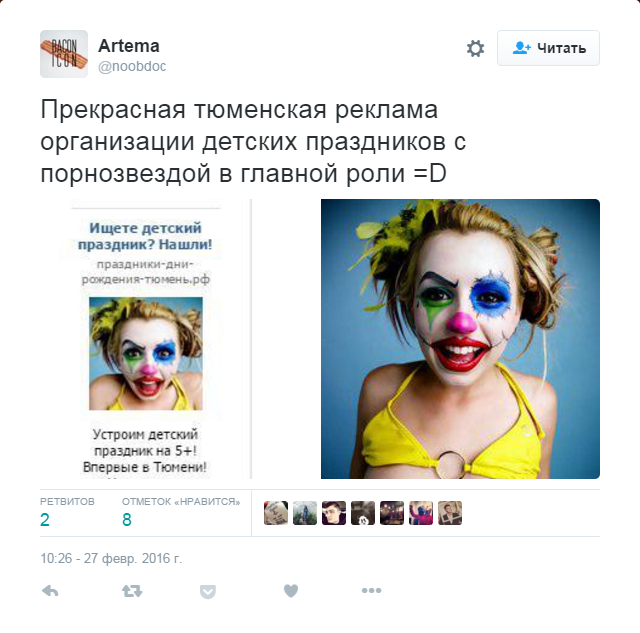The image size is (640, 633).
Task: Open Artema profile name link
Action: click(129, 46)
